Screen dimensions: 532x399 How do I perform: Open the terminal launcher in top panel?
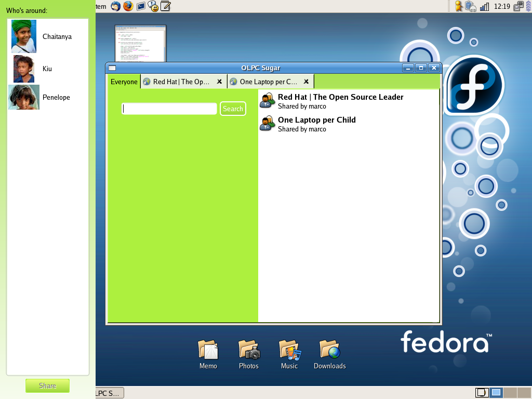[x=141, y=6]
